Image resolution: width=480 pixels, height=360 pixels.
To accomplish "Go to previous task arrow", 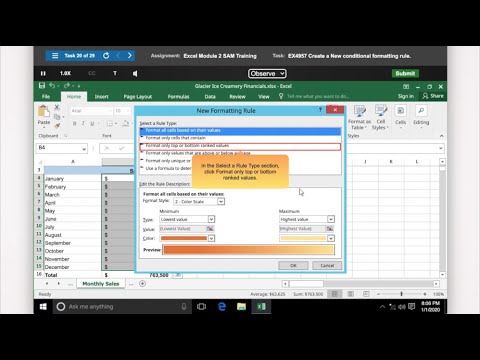I will point(118,56).
